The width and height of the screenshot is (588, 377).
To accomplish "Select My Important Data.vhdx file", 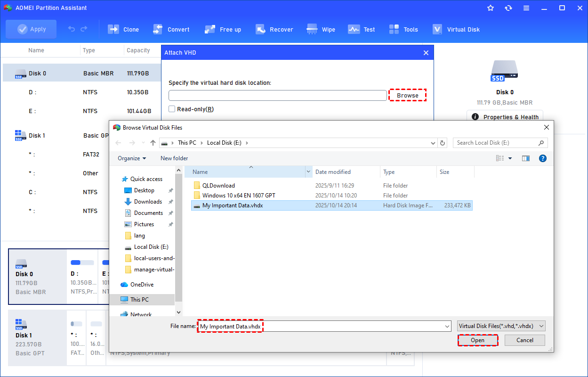I will (332, 205).
